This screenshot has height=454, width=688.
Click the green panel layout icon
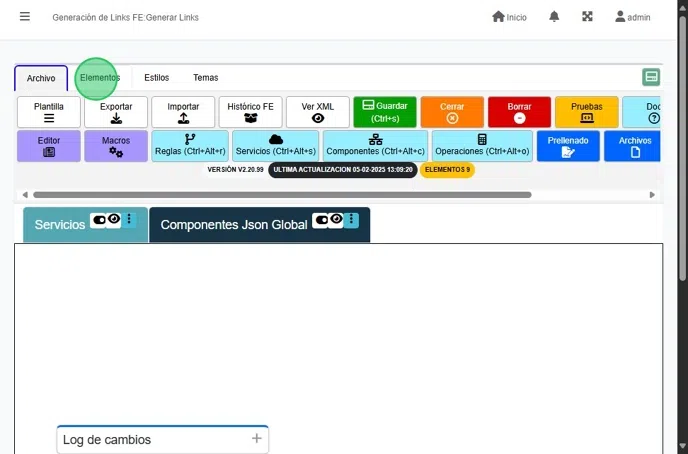pos(651,77)
